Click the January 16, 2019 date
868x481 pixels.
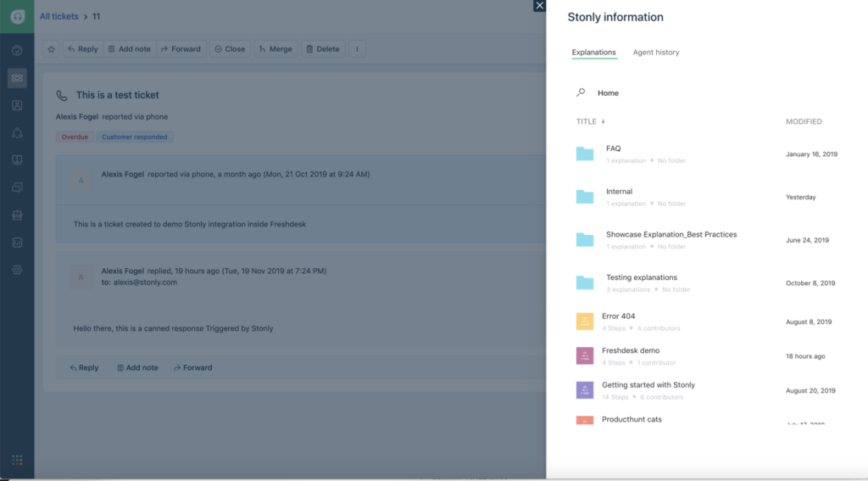811,154
